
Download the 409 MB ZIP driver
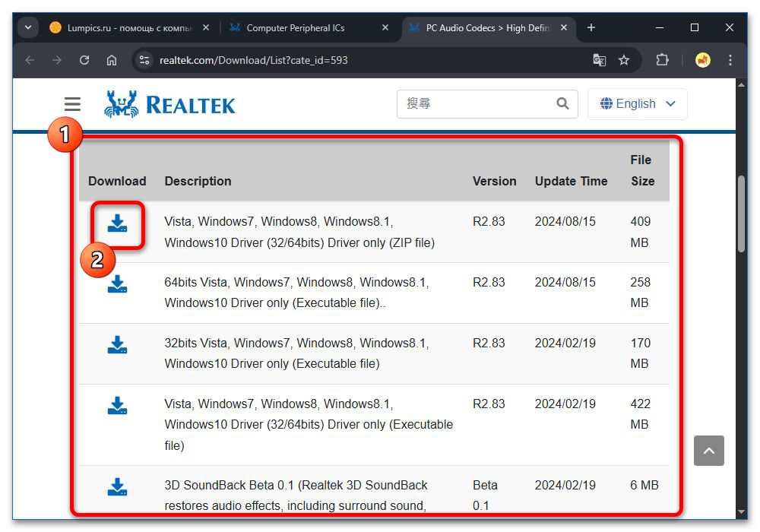point(117,224)
